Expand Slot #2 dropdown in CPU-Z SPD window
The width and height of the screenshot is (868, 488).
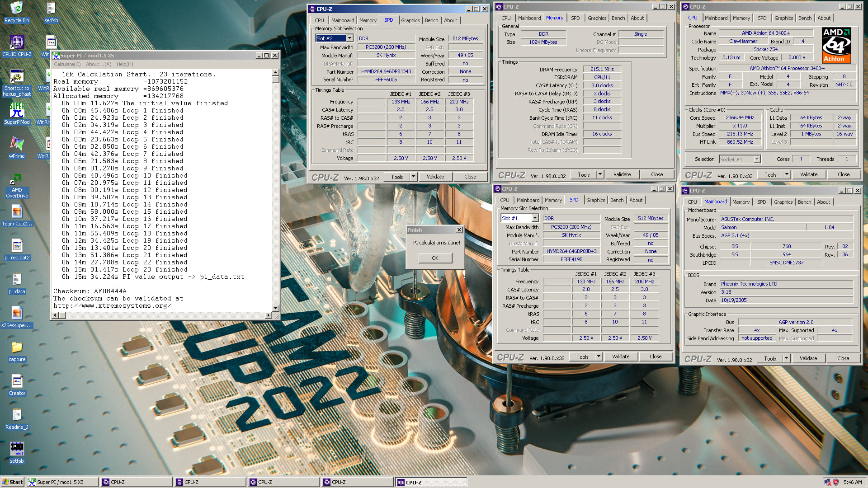349,38
